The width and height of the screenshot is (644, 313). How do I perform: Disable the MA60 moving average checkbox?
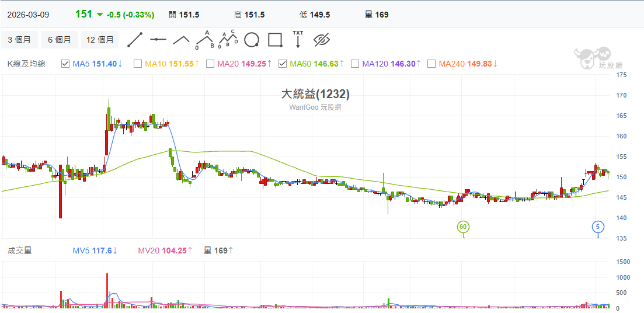[283, 64]
